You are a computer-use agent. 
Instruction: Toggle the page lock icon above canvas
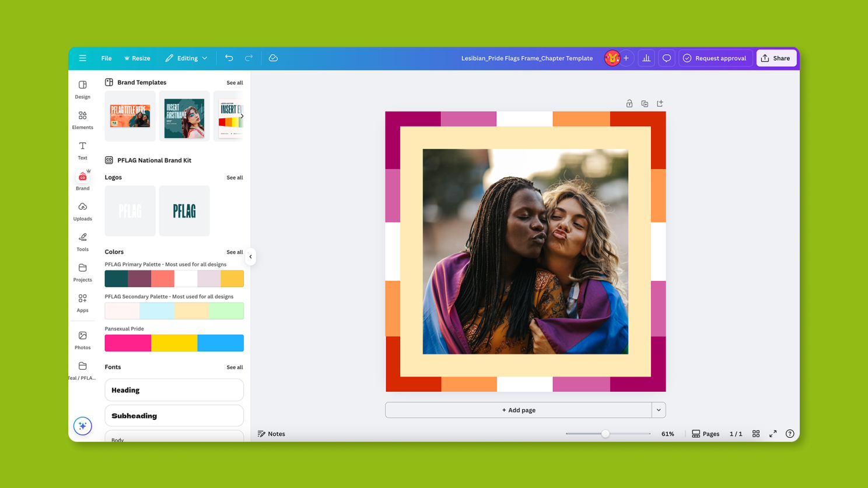tap(629, 104)
